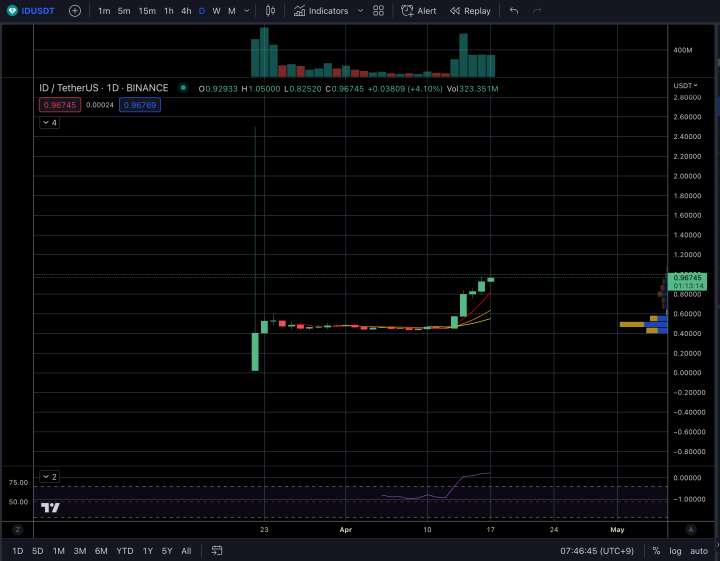Toggle auto scale mode

tap(699, 550)
